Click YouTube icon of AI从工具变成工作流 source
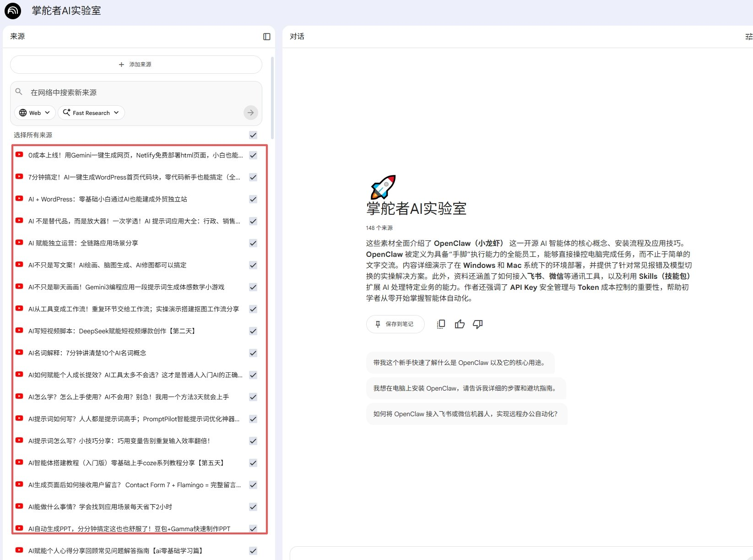This screenshot has height=560, width=753. coord(19,309)
